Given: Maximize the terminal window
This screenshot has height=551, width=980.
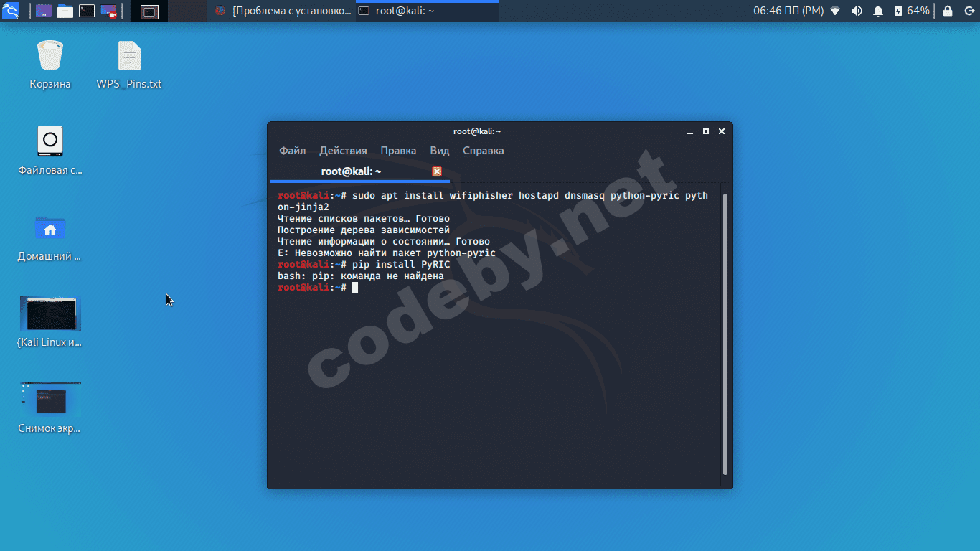Looking at the screenshot, I should (x=706, y=131).
